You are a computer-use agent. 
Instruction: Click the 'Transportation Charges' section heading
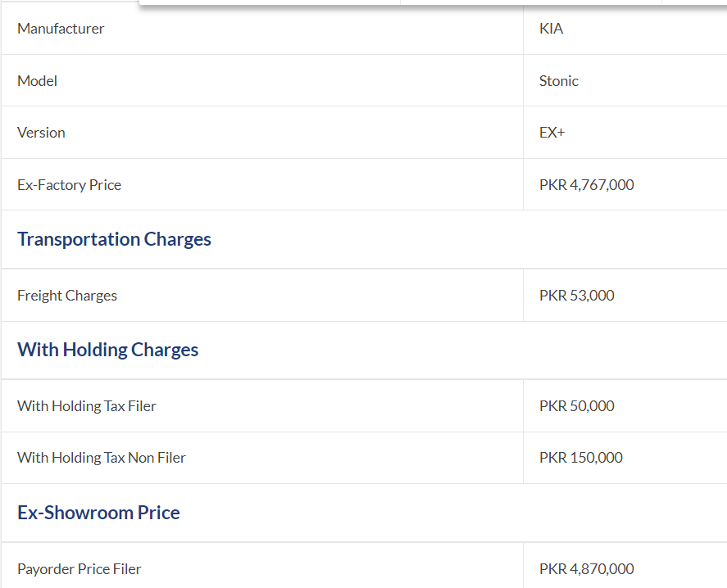click(114, 239)
